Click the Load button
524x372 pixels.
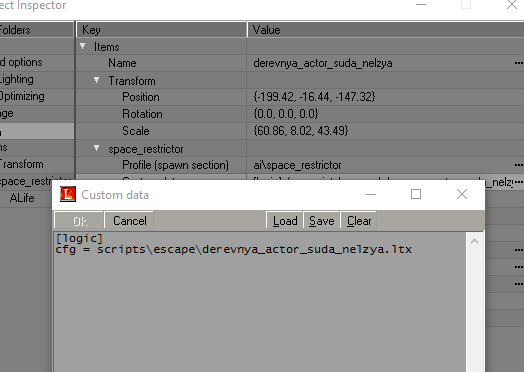[285, 221]
